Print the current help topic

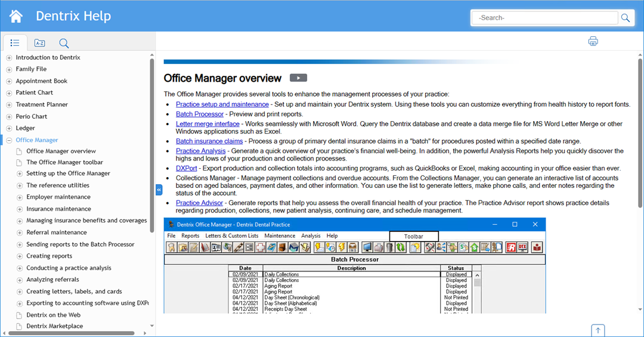click(593, 41)
